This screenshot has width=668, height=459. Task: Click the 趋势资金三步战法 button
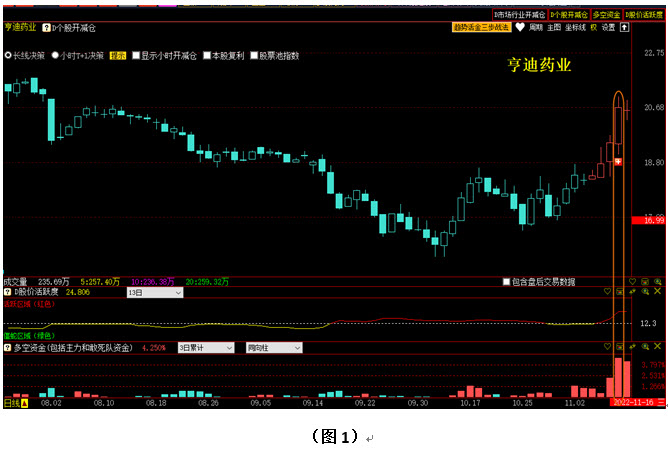[x=481, y=28]
